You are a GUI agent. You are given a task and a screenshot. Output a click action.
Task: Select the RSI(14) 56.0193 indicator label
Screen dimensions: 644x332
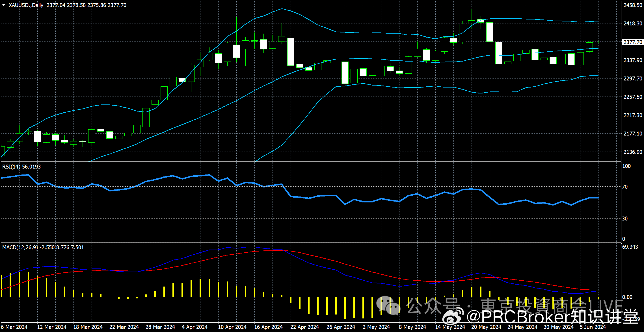click(21, 167)
